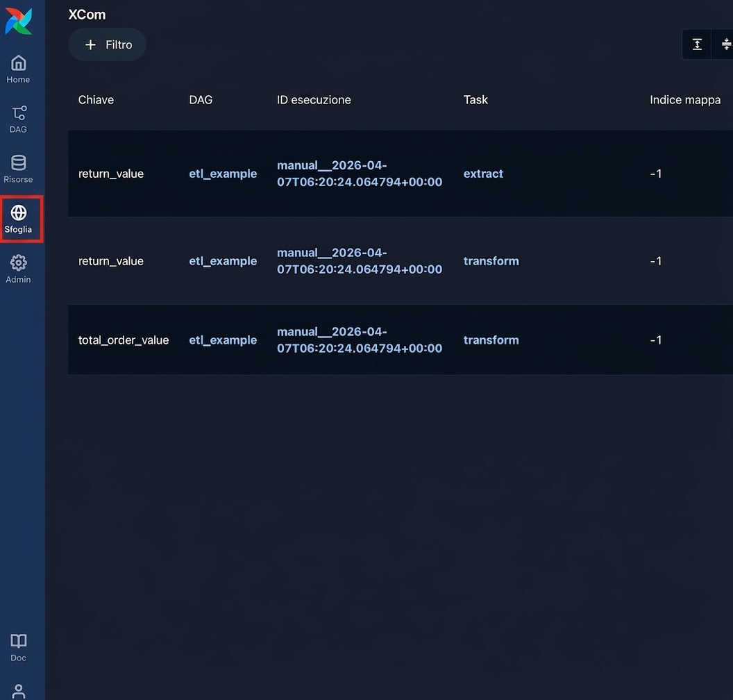
Task: Click the Airflow pinwheel logo
Action: (x=18, y=21)
